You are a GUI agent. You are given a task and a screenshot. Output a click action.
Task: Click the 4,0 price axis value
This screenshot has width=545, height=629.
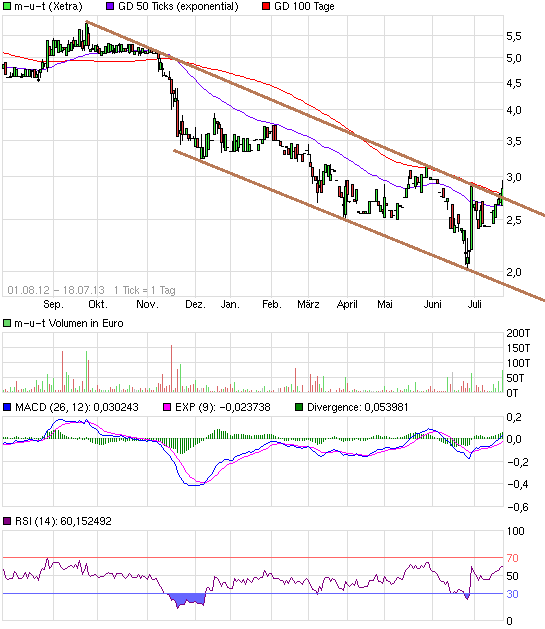[x=514, y=110]
